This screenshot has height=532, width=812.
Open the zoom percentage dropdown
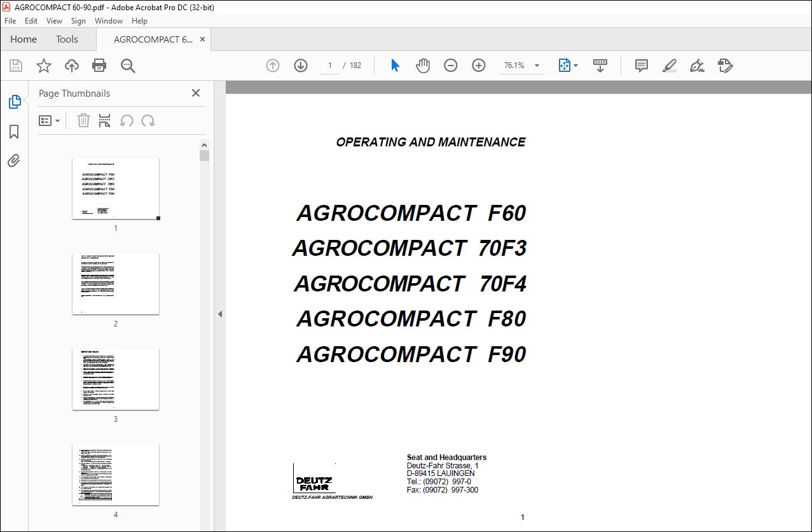pos(537,66)
